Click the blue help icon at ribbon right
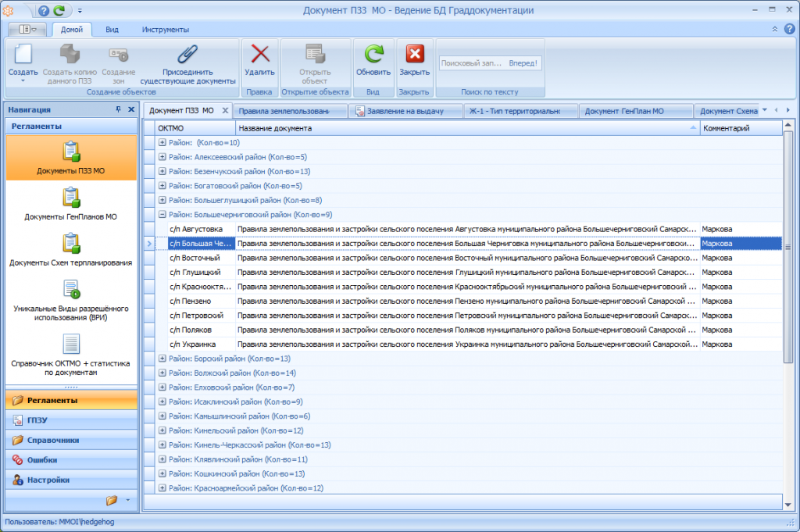Viewport: 800px width, 532px height. pyautogui.click(x=789, y=29)
